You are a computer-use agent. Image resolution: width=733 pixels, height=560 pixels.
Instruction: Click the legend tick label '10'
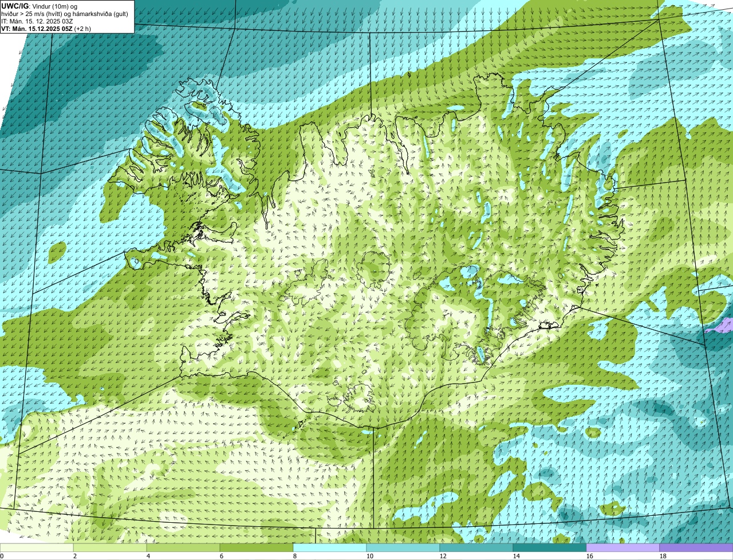point(370,556)
